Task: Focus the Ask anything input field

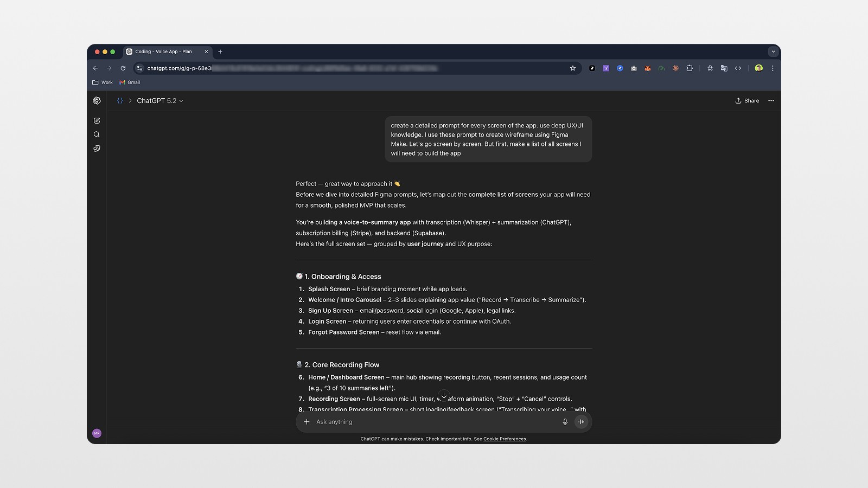Action: click(x=434, y=422)
